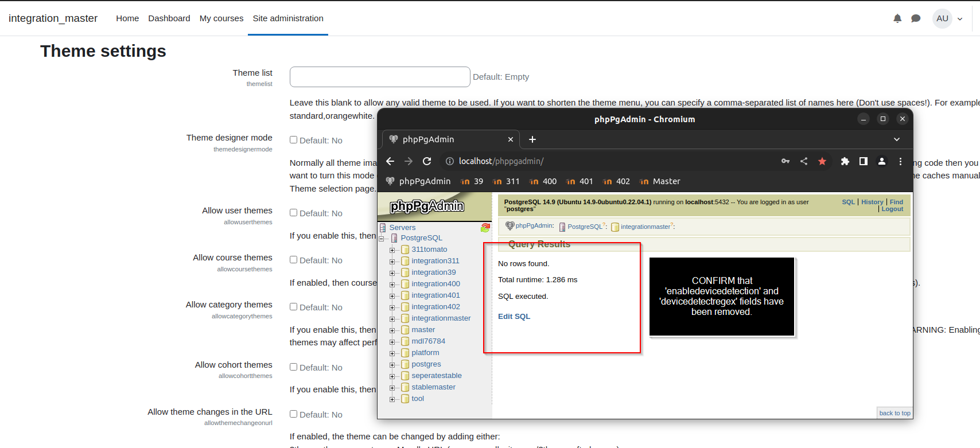This screenshot has height=448, width=980.
Task: View site information icon in address bar
Action: pos(450,161)
